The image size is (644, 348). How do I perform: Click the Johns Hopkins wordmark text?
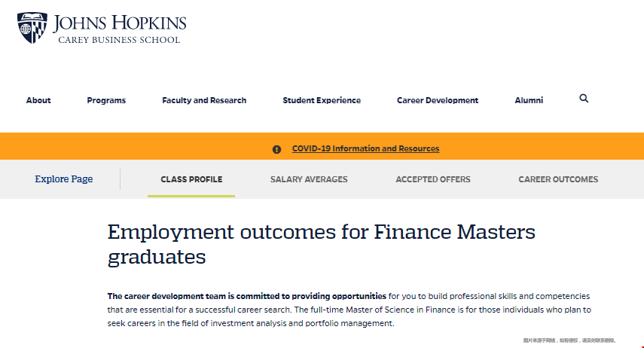pyautogui.click(x=120, y=23)
